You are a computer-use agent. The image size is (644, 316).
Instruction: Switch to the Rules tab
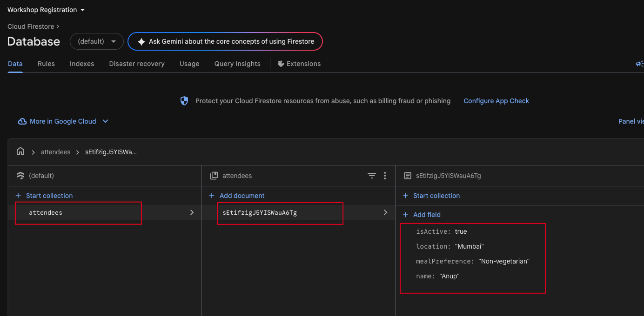click(46, 64)
